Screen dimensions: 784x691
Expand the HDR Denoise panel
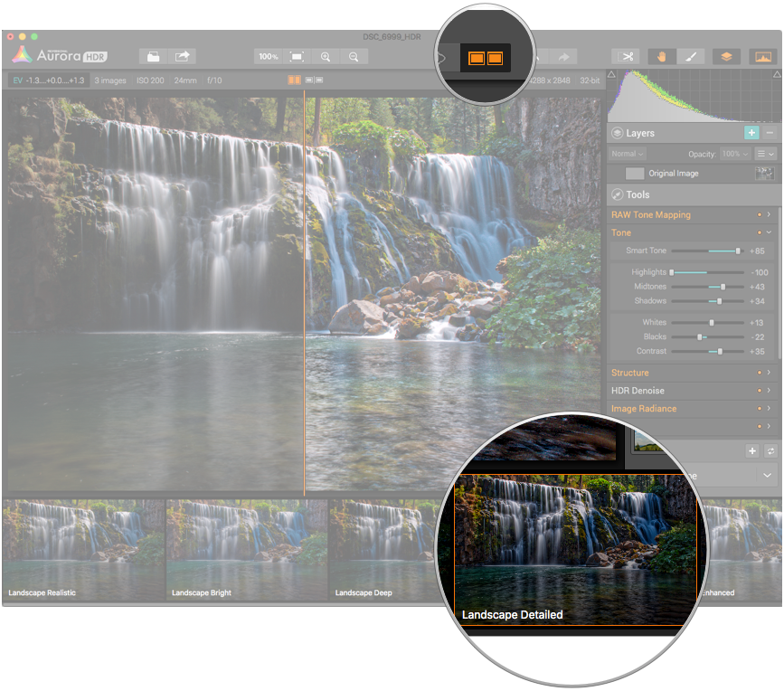tap(769, 391)
